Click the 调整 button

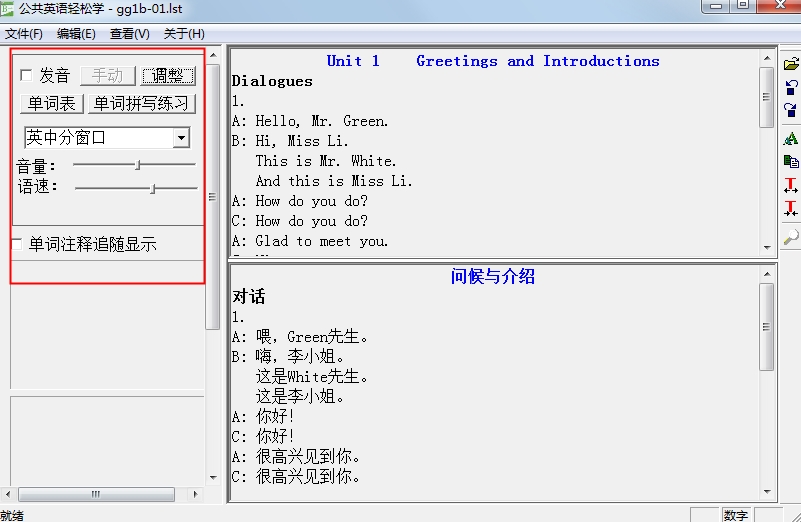point(168,76)
